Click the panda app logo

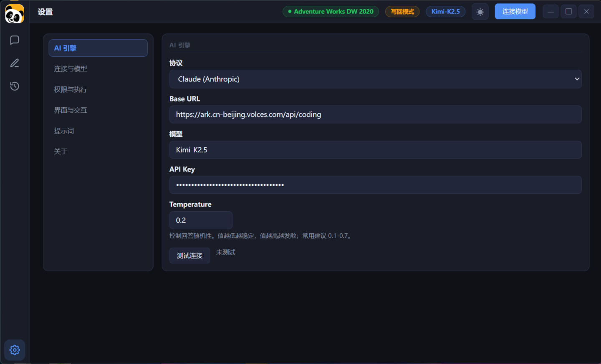[15, 14]
